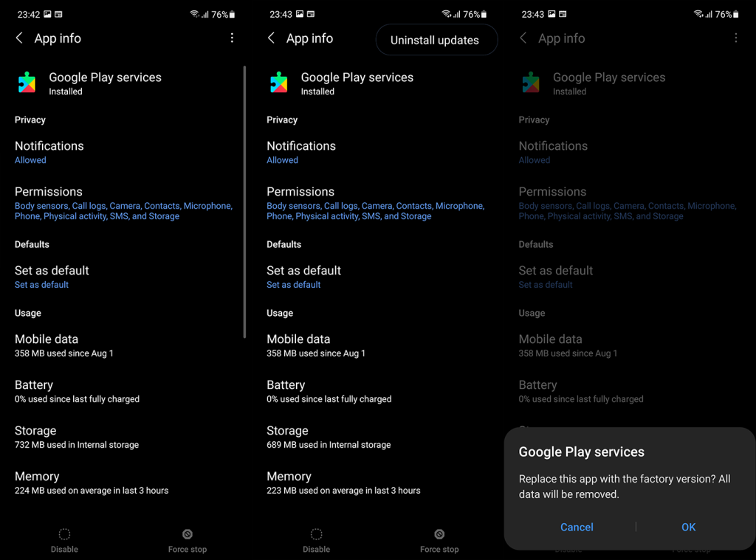
Task: Open Notifications setting on second screen
Action: pyautogui.click(x=377, y=152)
